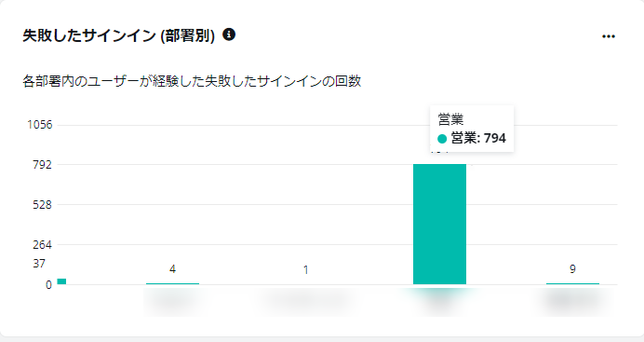Click the tooltip value text 営業: 794
644x342 pixels.
click(478, 139)
